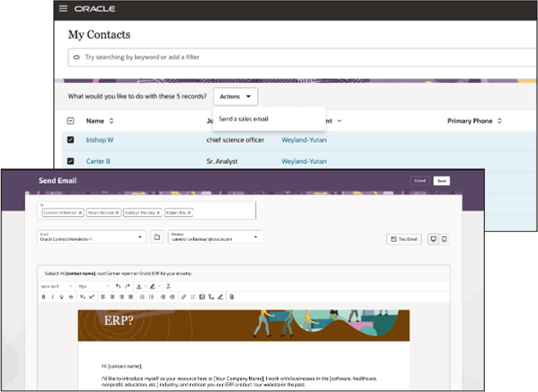
Task: Remove Ronald Richards recipient chip
Action: pos(117,213)
